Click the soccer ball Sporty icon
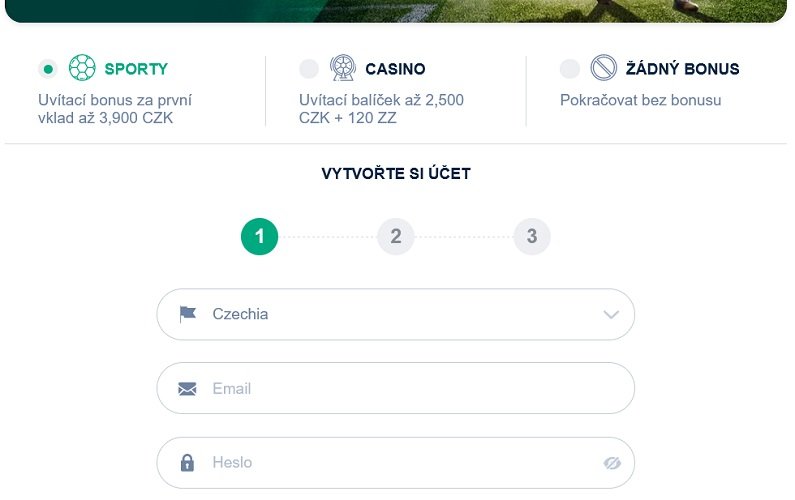 82,68
